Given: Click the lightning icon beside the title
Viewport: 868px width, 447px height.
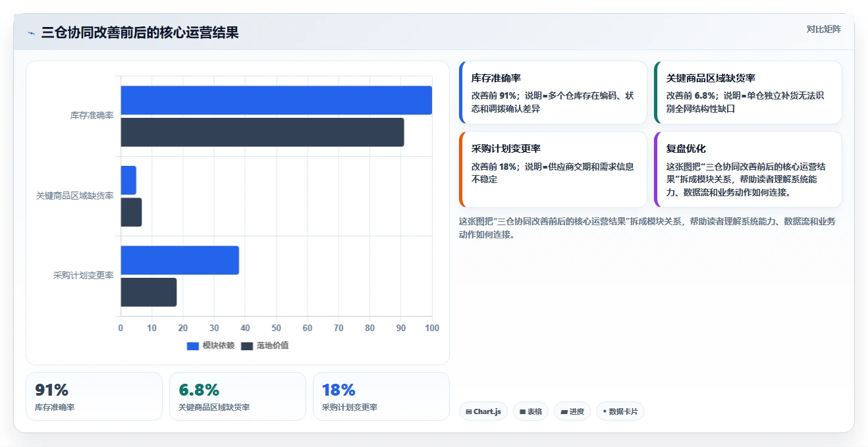Looking at the screenshot, I should [x=31, y=33].
